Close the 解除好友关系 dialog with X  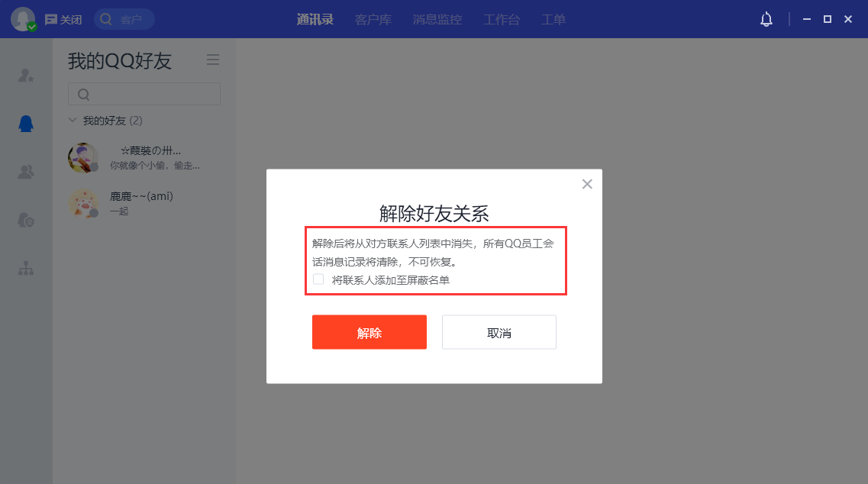tap(587, 184)
